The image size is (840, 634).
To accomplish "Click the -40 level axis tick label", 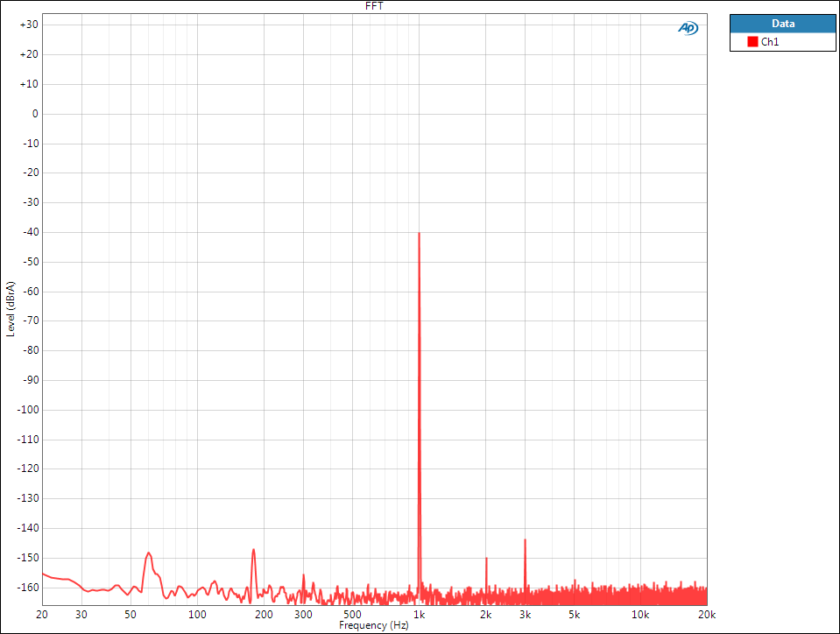I will pyautogui.click(x=31, y=232).
